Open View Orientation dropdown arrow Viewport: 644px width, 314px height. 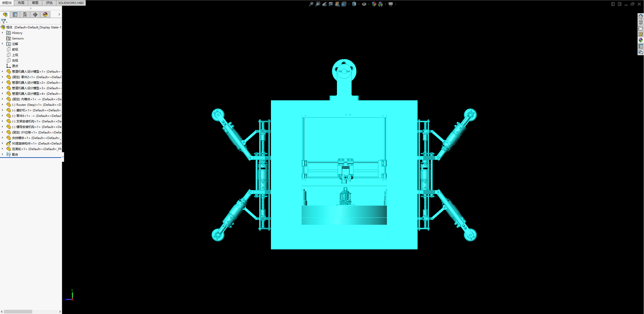(x=349, y=4)
